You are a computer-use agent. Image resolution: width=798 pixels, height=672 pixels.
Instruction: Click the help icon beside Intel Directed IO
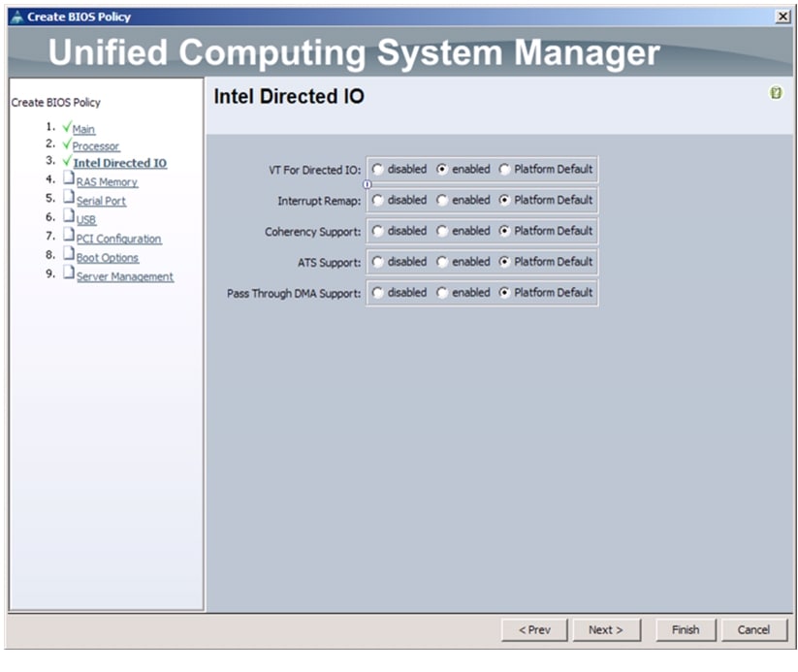776,93
